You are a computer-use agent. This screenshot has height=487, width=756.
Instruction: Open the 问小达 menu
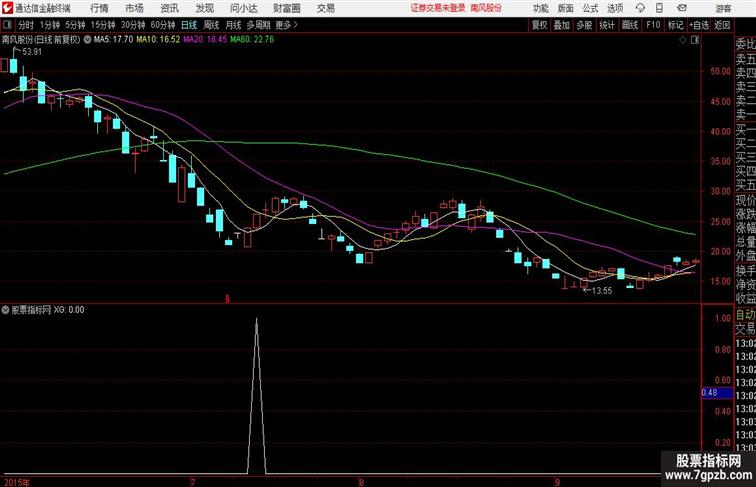coord(243,8)
